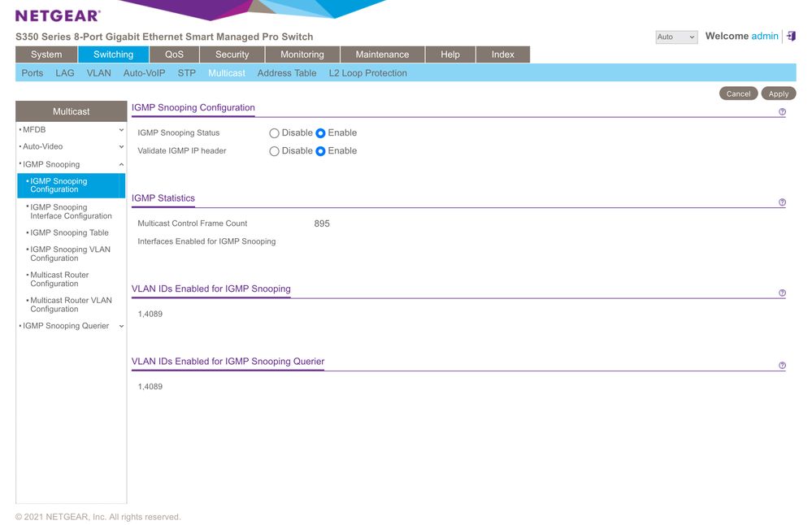
Task: Open IGMP Snooping Table page
Action: (69, 233)
